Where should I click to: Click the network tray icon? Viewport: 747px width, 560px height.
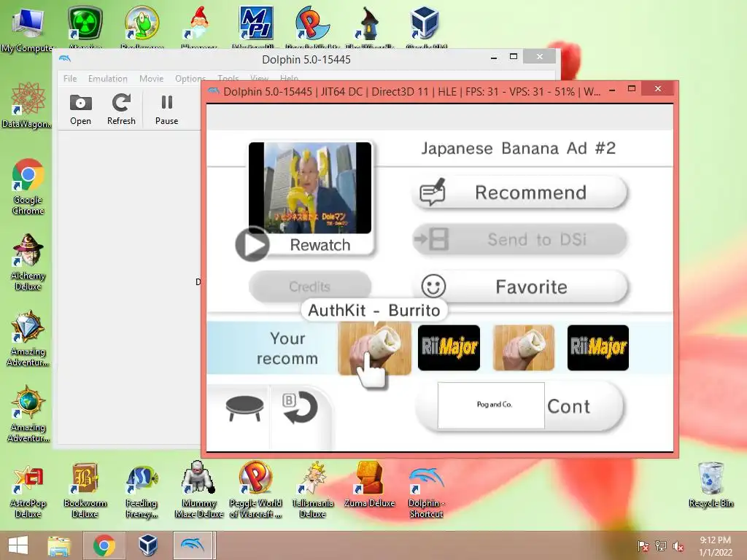pyautogui.click(x=661, y=546)
